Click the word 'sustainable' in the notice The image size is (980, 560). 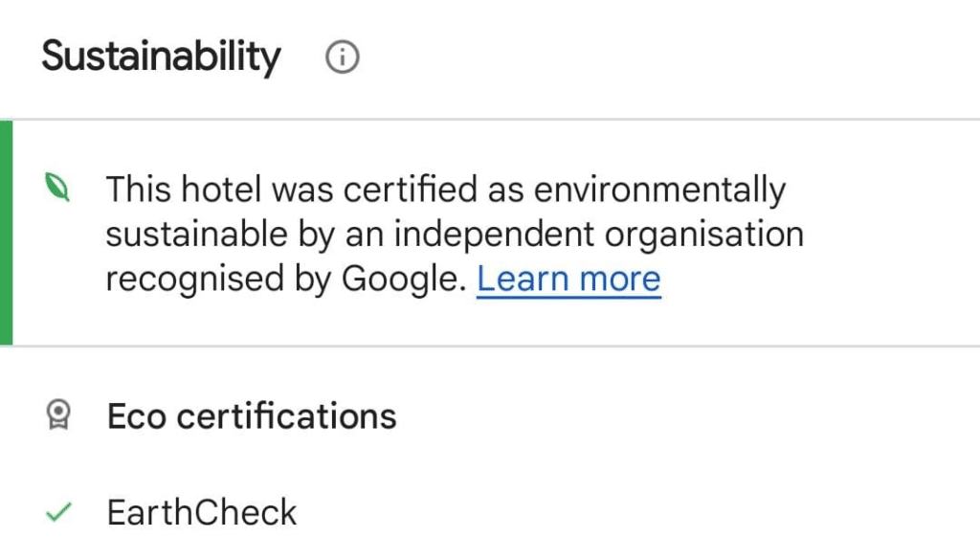tap(197, 235)
